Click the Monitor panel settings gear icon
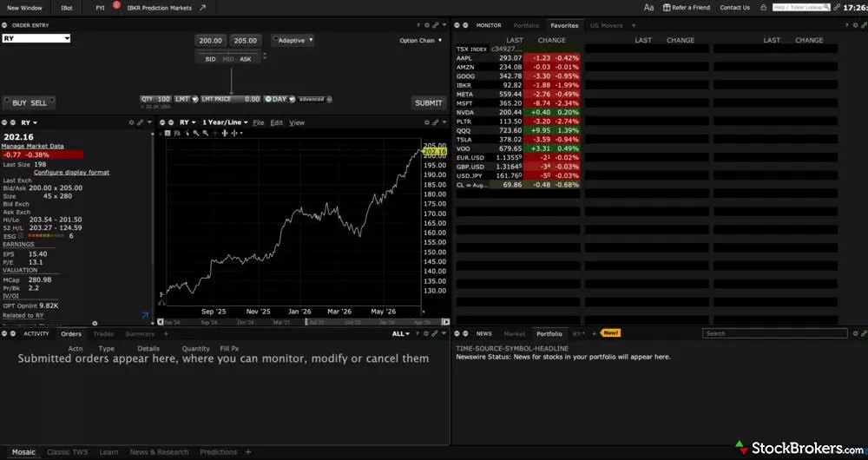Image resolution: width=868 pixels, height=460 pixels. coord(855,25)
